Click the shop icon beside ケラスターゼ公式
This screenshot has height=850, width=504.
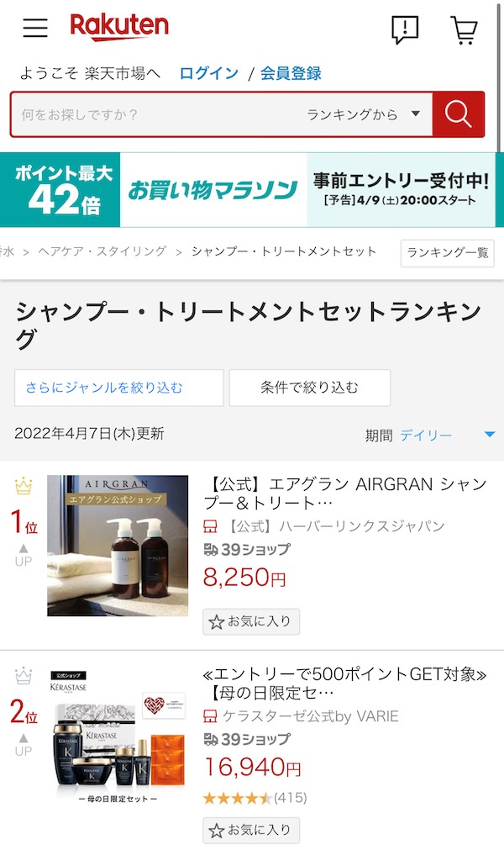pyautogui.click(x=210, y=716)
